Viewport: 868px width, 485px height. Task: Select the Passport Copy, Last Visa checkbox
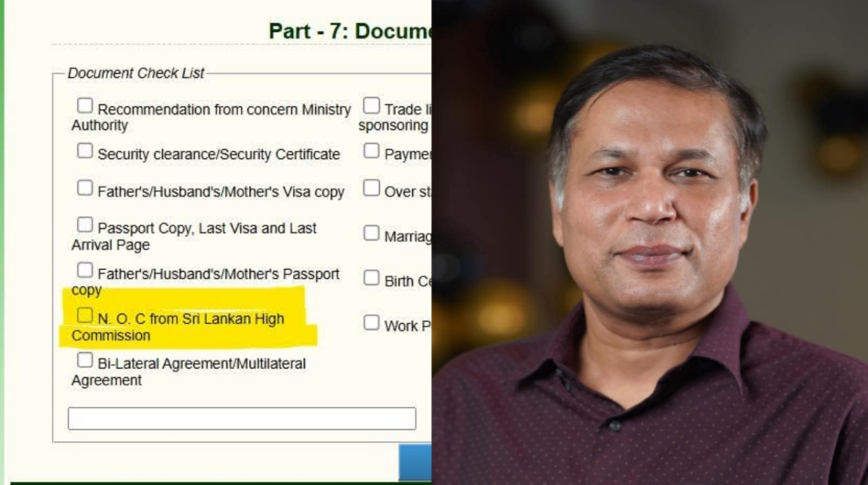(85, 226)
